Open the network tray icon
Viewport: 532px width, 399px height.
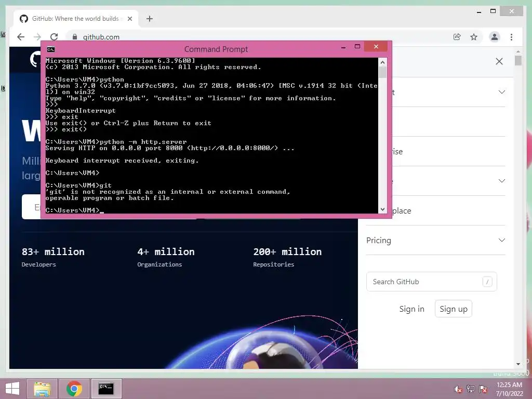click(x=471, y=389)
